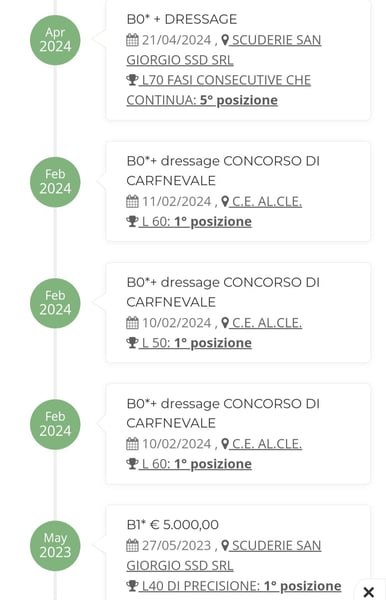Click the trophy icon beside L 50 result

click(132, 342)
